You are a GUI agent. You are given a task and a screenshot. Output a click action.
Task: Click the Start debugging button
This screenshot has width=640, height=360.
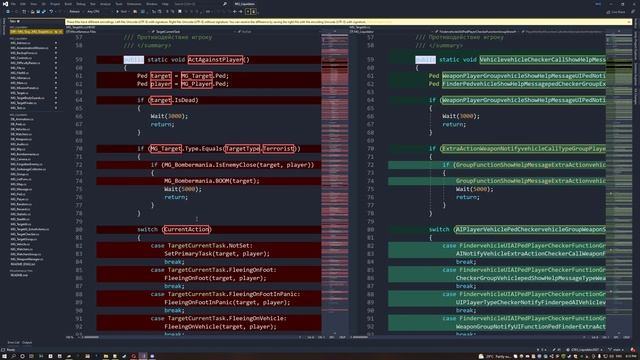pyautogui.click(x=123, y=11)
